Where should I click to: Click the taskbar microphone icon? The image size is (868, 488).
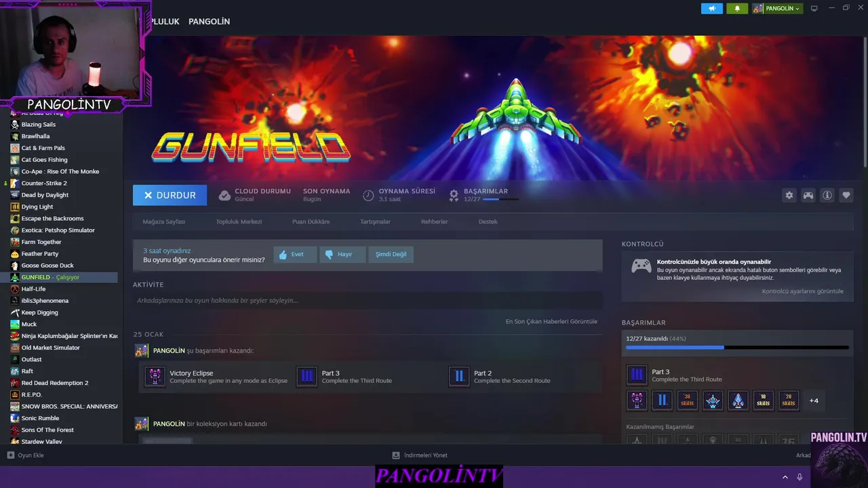pyautogui.click(x=800, y=477)
